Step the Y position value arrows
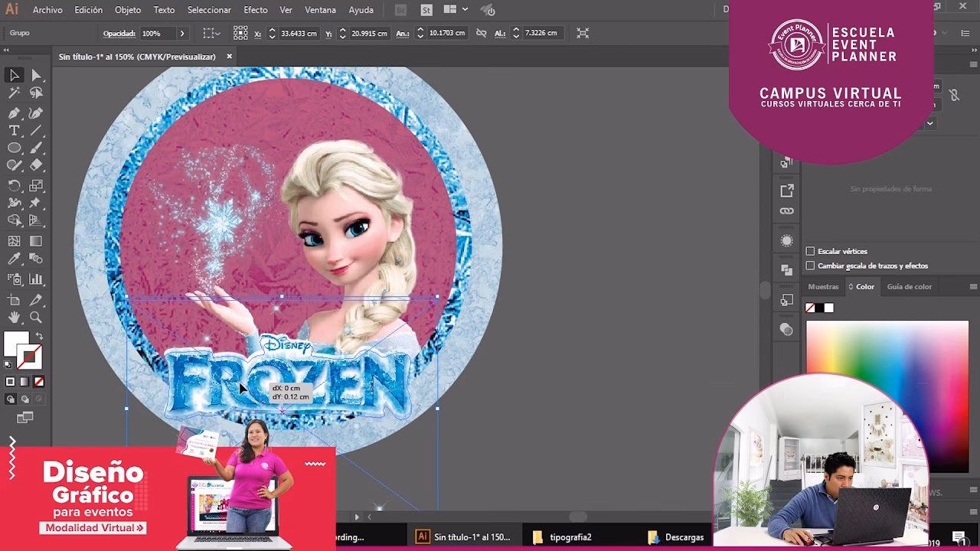980x551 pixels. pos(342,34)
